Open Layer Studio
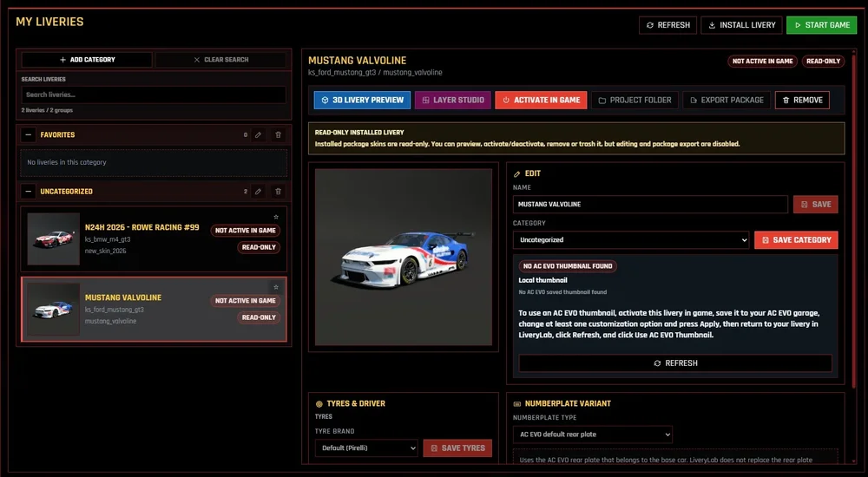 coord(453,100)
